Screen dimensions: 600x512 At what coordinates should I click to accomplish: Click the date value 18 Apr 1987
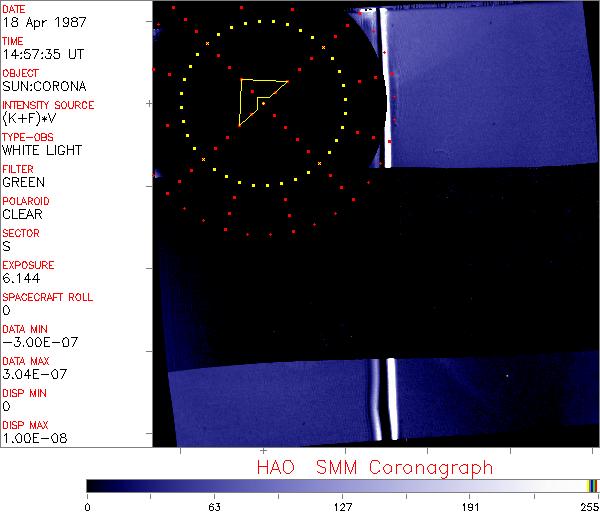click(35, 22)
